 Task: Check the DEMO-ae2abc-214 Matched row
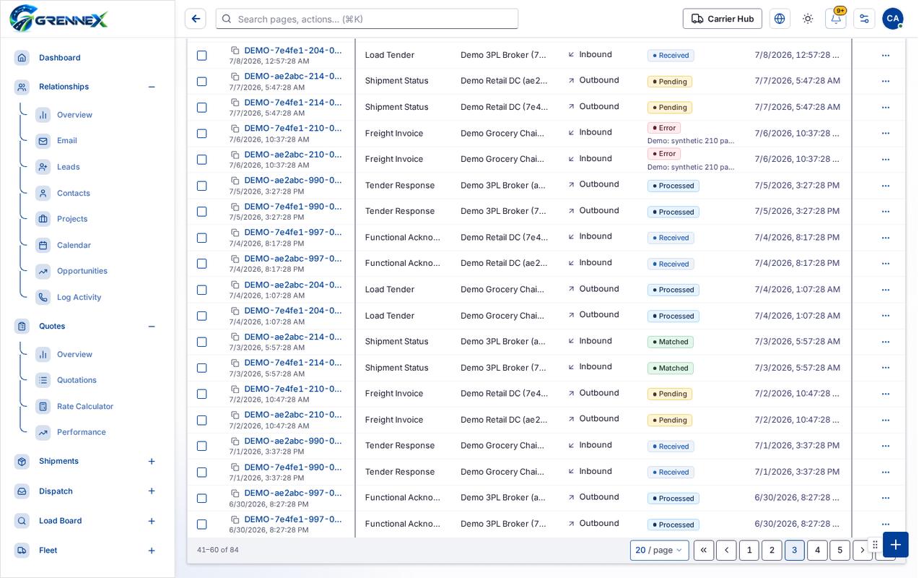202,342
